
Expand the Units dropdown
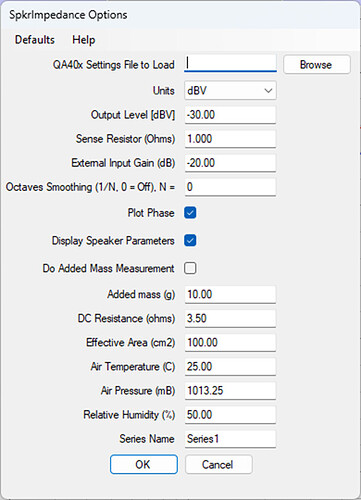(x=230, y=90)
